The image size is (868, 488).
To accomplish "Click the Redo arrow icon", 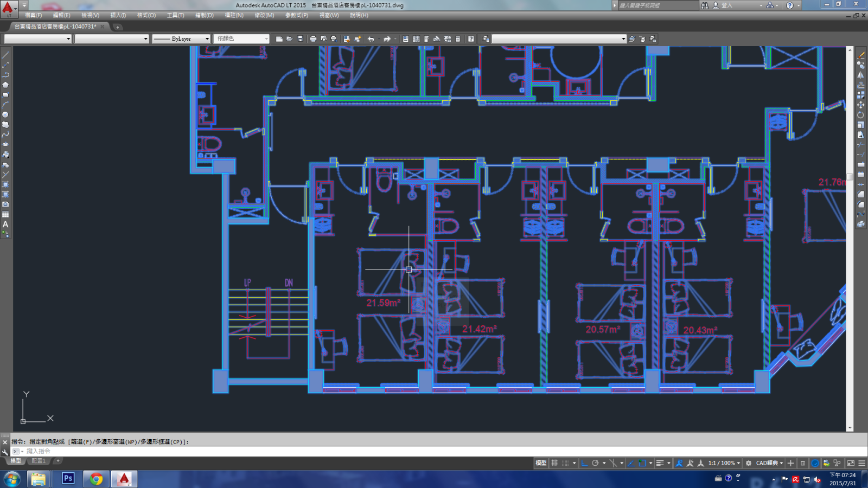I will (x=387, y=39).
